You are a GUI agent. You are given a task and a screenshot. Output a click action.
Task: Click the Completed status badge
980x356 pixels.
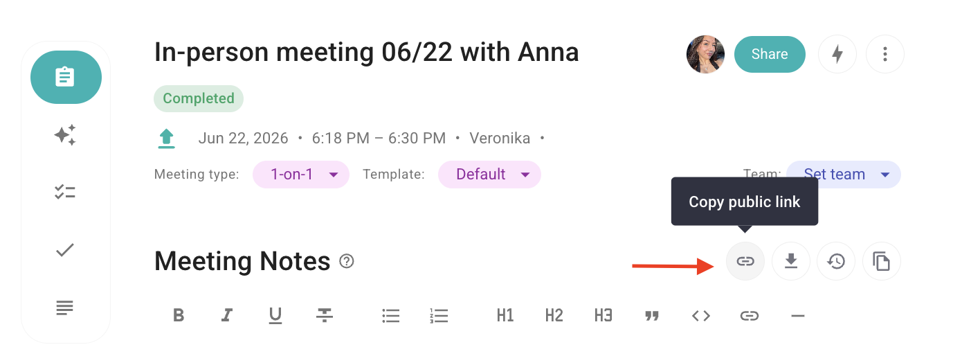click(x=199, y=98)
